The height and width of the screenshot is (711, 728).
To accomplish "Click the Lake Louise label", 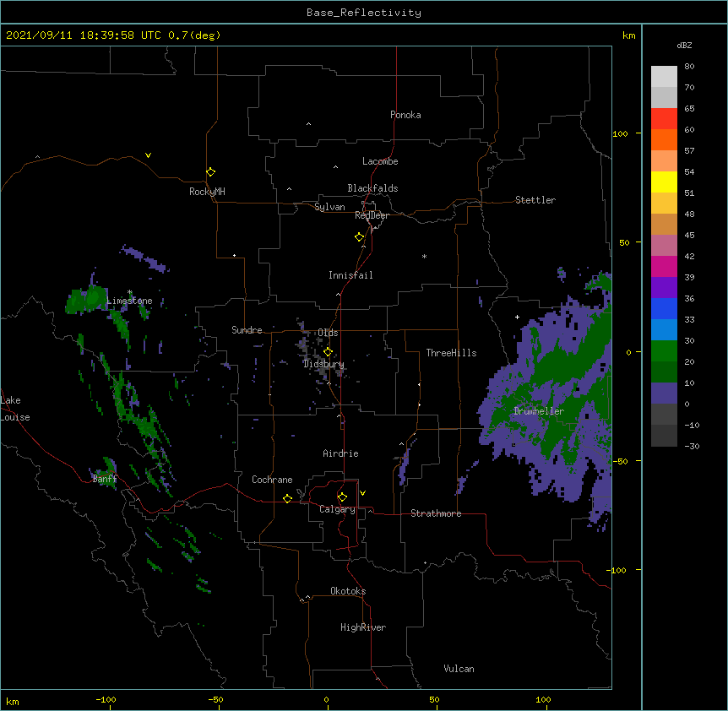I will coord(15,409).
